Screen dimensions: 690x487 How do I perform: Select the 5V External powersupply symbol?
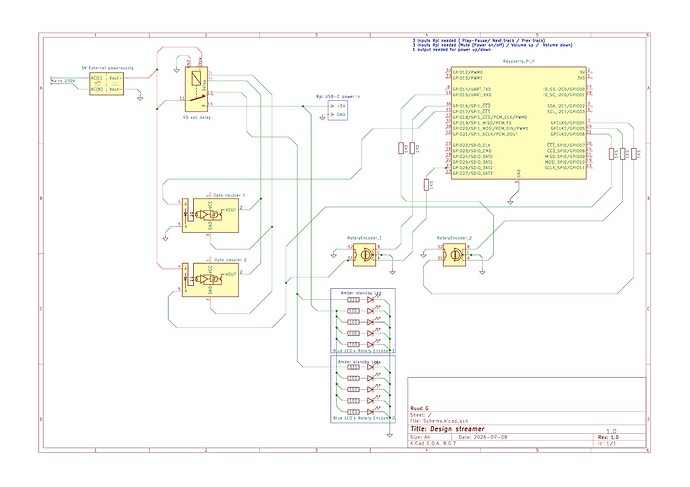tap(106, 84)
